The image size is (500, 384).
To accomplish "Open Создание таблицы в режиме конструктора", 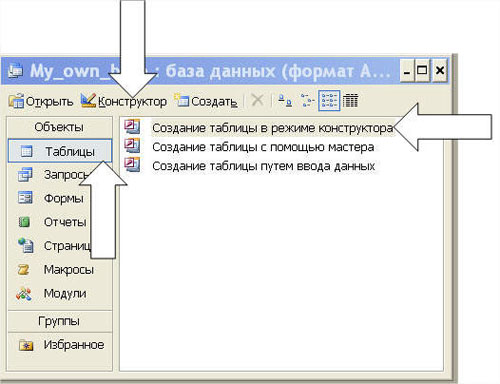I will (272, 128).
